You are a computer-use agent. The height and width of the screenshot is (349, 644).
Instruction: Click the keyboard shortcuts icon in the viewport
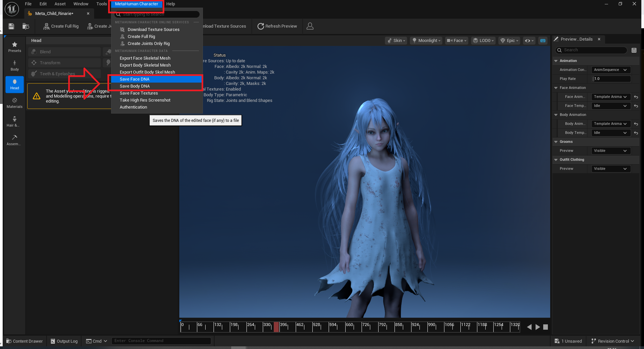point(543,40)
